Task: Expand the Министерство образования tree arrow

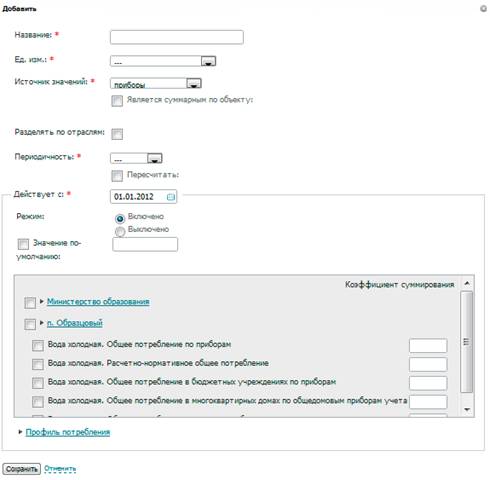Action: pos(42,301)
